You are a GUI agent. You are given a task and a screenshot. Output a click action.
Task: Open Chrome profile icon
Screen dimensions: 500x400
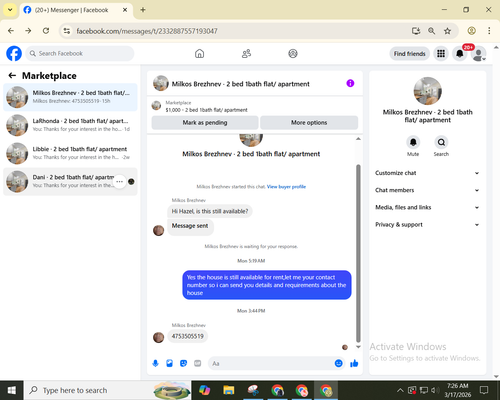coord(471,31)
